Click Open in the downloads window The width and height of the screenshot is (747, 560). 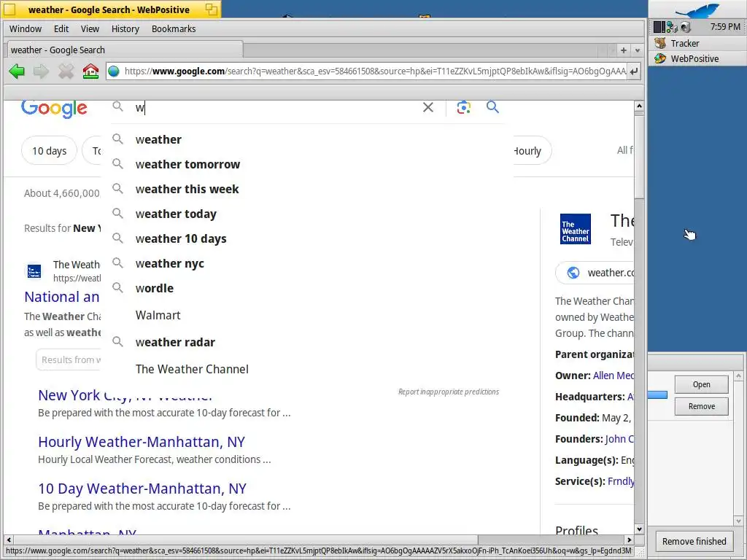pyautogui.click(x=701, y=384)
